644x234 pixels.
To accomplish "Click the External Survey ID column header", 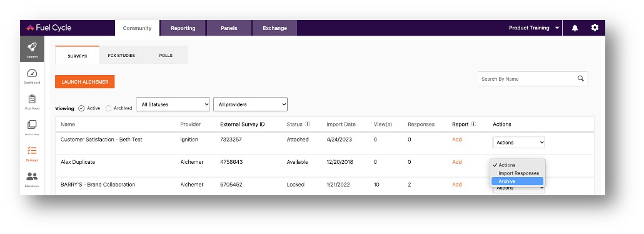I will (x=243, y=125).
